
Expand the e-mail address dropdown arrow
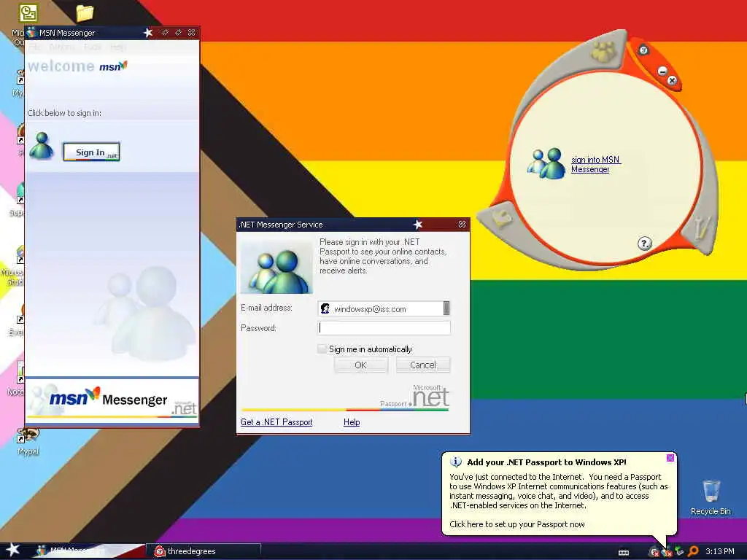click(446, 308)
